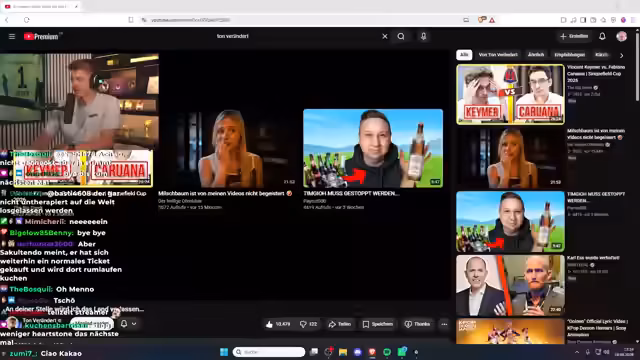
Task: Open notifications bell in header
Action: 602,36
